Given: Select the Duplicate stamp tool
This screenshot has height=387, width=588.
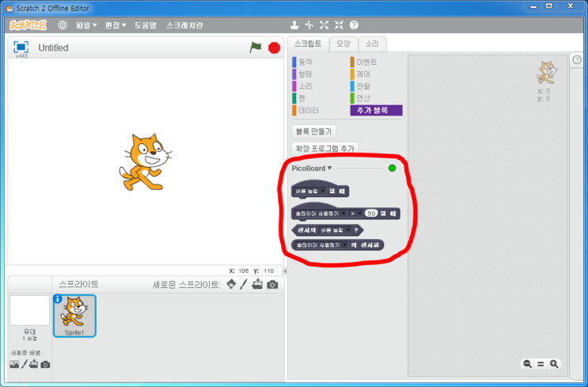Looking at the screenshot, I should [x=294, y=25].
